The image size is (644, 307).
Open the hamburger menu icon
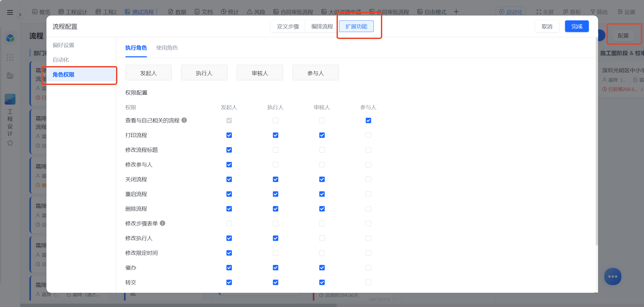click(10, 12)
